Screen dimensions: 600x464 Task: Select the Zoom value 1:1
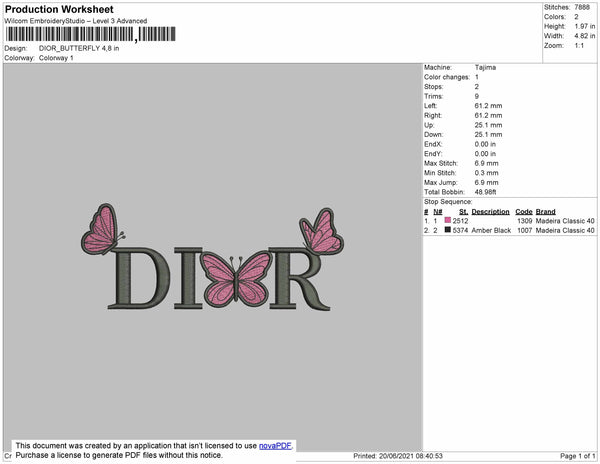579,46
